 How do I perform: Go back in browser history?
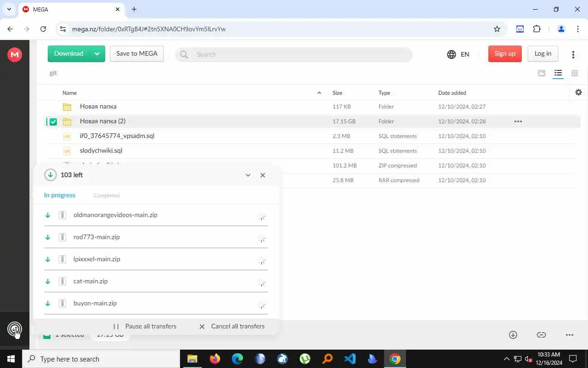[10, 29]
